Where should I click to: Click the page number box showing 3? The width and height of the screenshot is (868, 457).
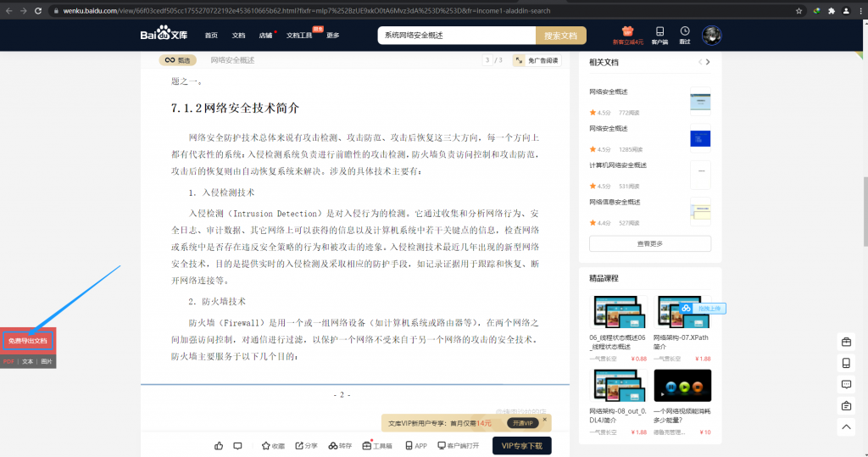click(x=487, y=60)
